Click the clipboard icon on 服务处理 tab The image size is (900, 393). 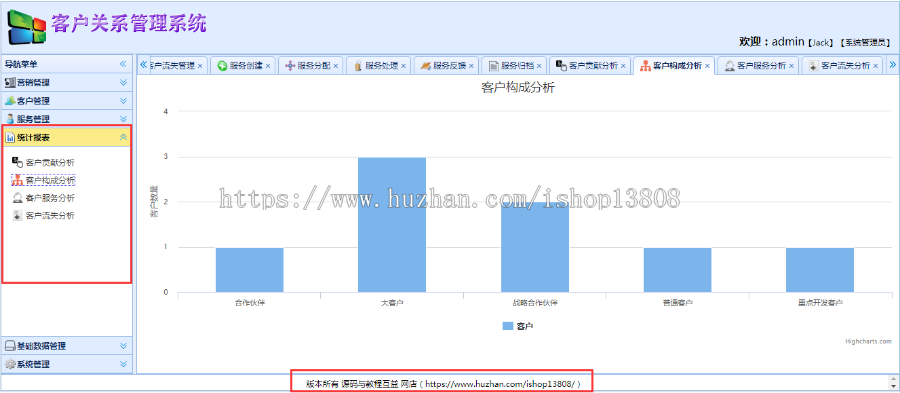point(358,66)
